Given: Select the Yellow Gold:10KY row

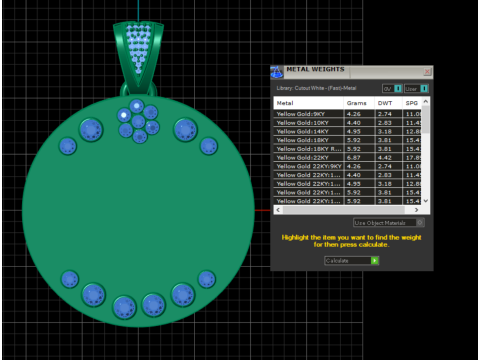Looking at the screenshot, I should coord(347,123).
